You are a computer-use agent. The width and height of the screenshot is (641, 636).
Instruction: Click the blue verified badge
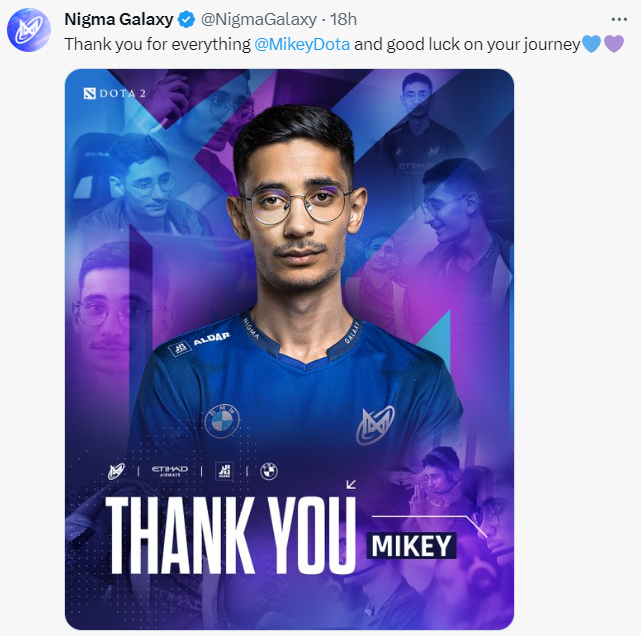point(186,19)
